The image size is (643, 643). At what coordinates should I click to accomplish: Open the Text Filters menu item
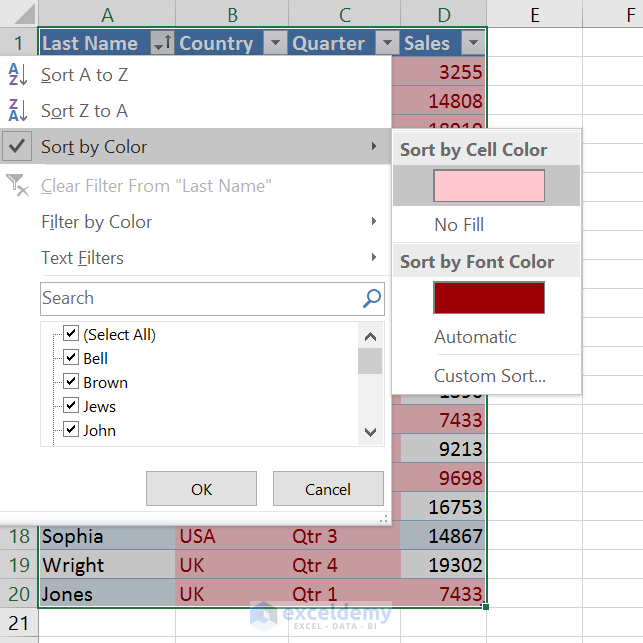pyautogui.click(x=195, y=258)
